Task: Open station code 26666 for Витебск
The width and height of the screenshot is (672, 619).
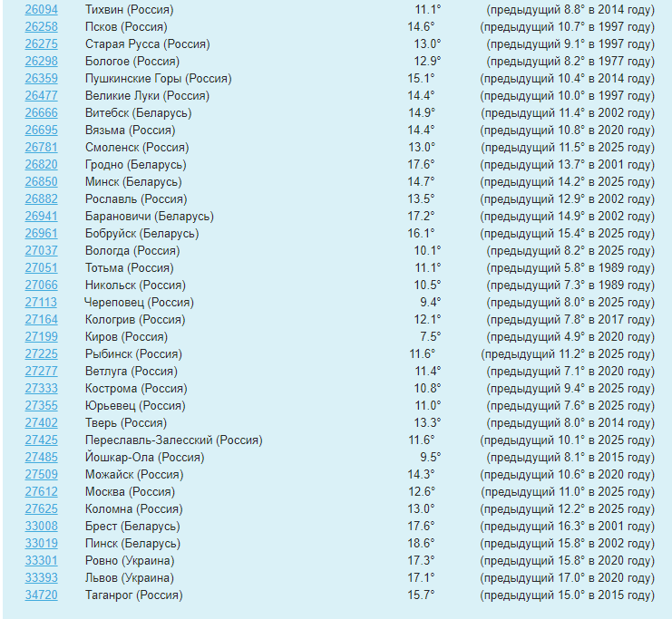Action: (41, 112)
